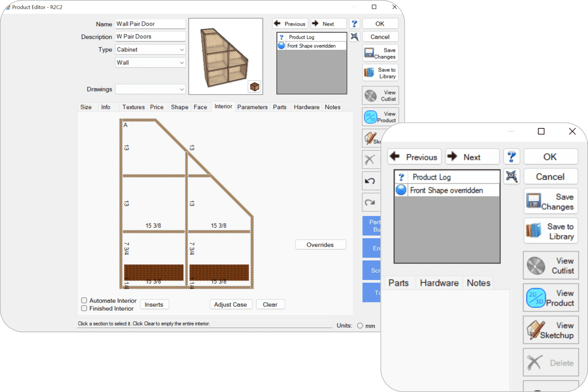Click the Overrides button
This screenshot has height=392, width=588.
tap(320, 245)
